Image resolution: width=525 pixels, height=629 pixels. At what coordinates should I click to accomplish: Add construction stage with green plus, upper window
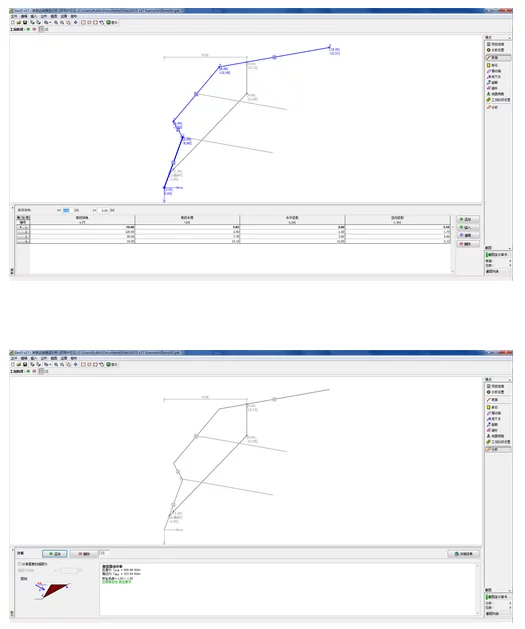28,29
